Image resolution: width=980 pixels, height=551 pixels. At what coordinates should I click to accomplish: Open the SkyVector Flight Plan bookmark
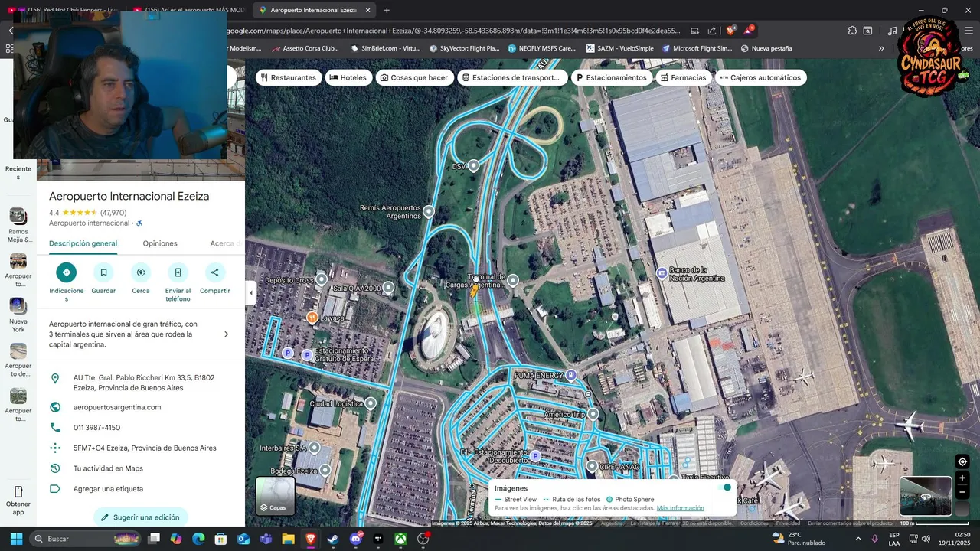point(464,48)
